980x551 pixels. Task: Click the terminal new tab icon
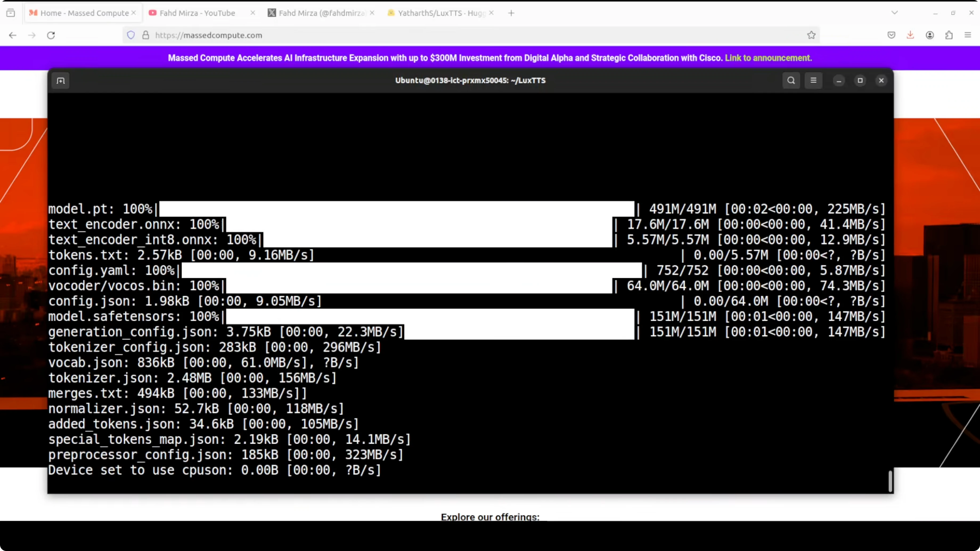(61, 81)
